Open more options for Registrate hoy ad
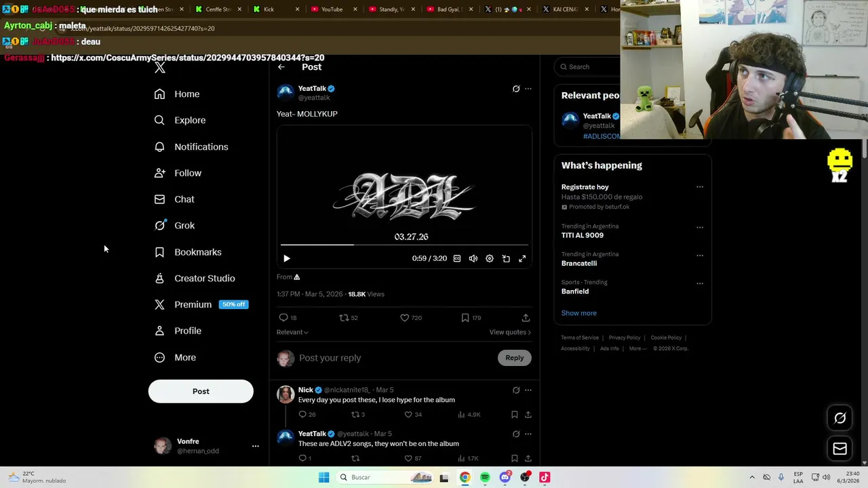The width and height of the screenshot is (868, 488). click(x=700, y=187)
